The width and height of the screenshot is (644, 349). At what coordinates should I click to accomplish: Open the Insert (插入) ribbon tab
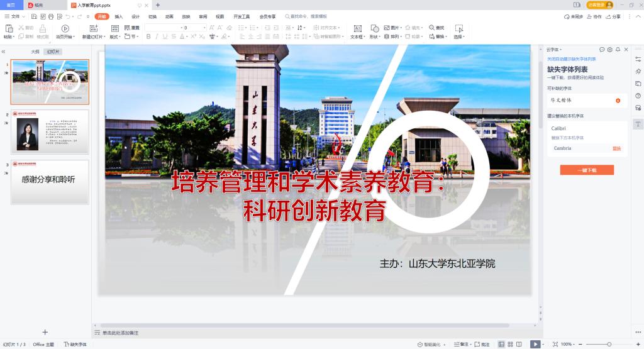(x=119, y=16)
